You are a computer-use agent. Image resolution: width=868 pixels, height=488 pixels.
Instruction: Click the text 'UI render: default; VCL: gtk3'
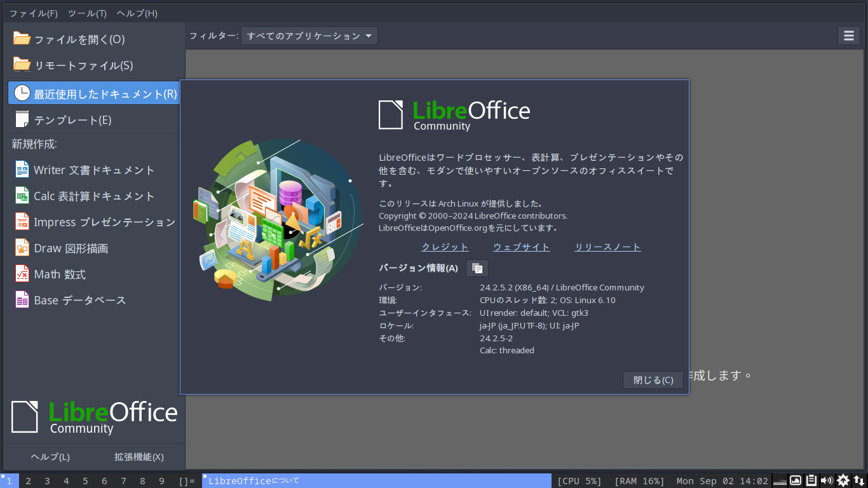click(x=534, y=313)
